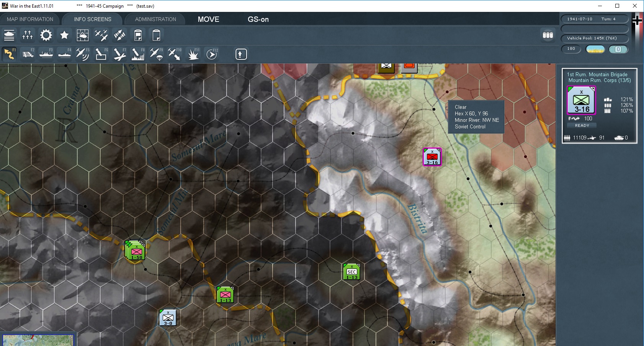
Task: Click the wheat field weather indicator
Action: coord(595,49)
